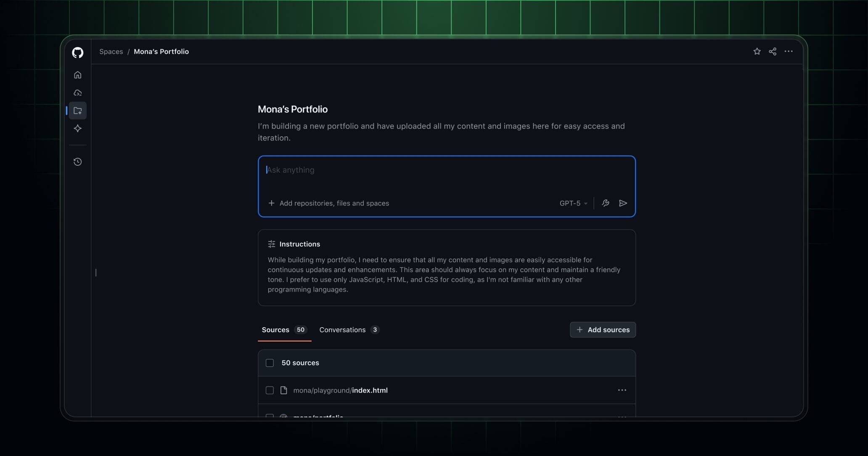Open the ellipsis menu at the top right
868x456 pixels.
789,51
